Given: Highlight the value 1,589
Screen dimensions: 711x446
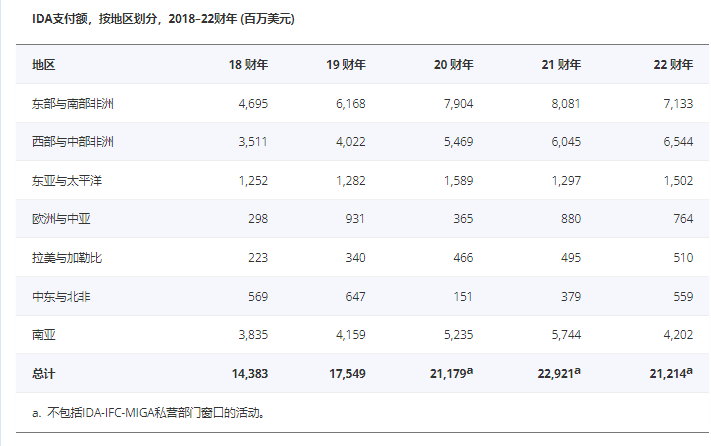Looking at the screenshot, I should pyautogui.click(x=458, y=181).
